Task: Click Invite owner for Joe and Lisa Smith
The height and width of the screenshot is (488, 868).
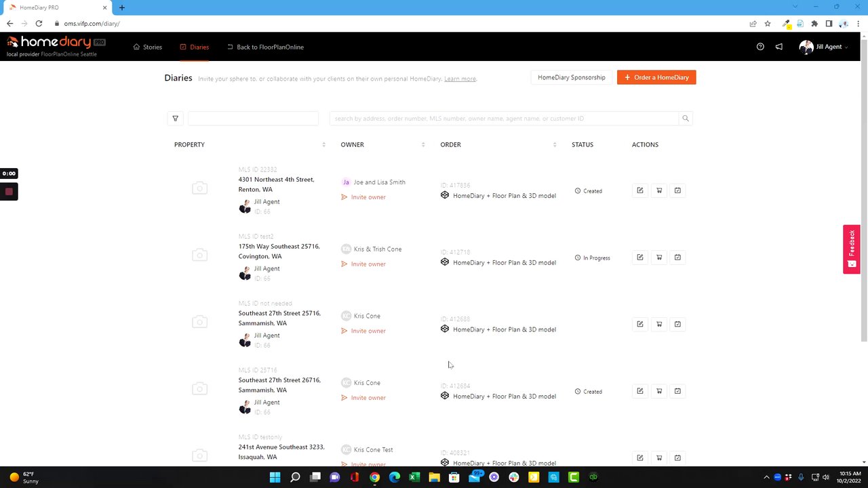Action: 368,197
